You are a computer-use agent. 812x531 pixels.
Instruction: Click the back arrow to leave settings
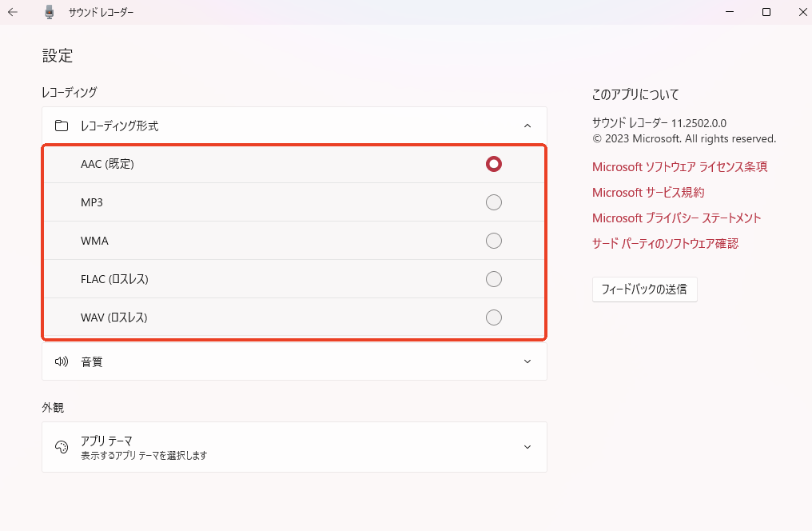point(13,12)
